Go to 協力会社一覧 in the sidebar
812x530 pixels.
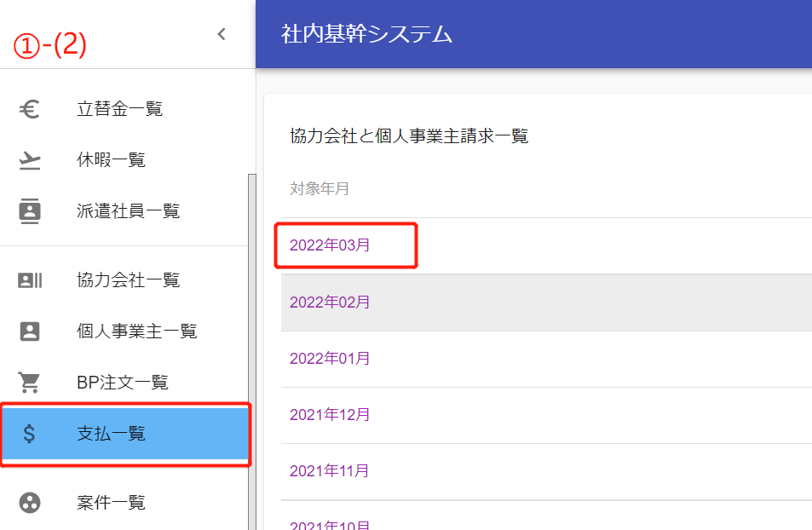click(x=128, y=280)
